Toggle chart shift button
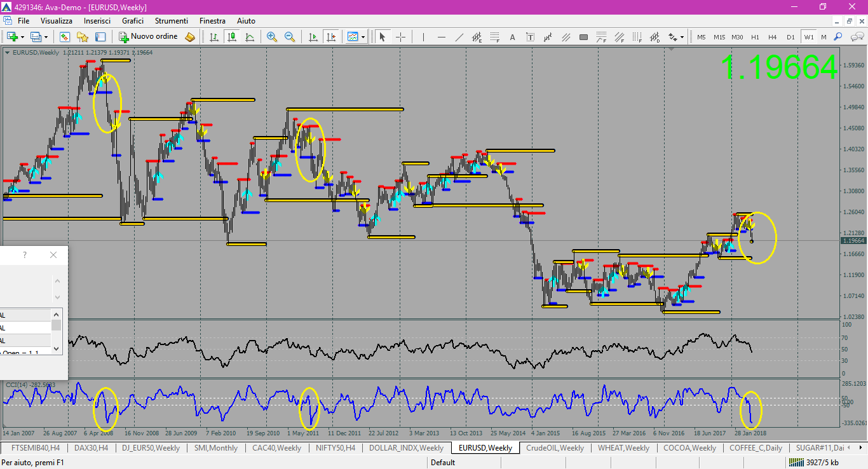Image resolution: width=868 pixels, height=469 pixels. pos(330,37)
